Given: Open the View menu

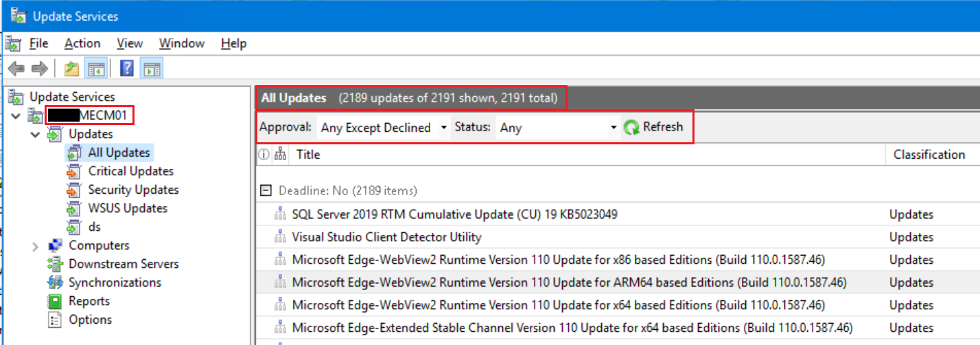Looking at the screenshot, I should pyautogui.click(x=130, y=43).
